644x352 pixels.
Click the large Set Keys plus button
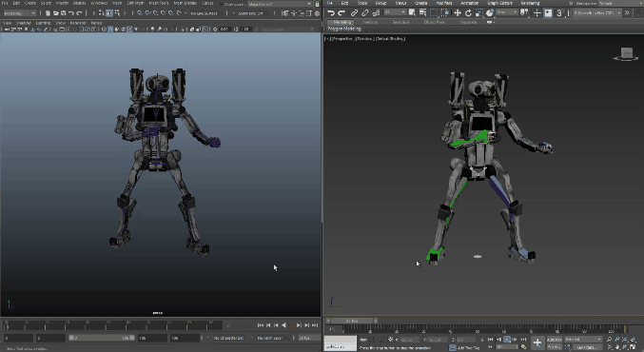[537, 342]
